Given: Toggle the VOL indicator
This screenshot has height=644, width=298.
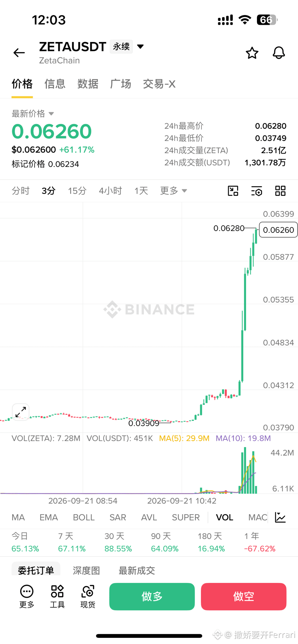Looking at the screenshot, I should click(225, 517).
